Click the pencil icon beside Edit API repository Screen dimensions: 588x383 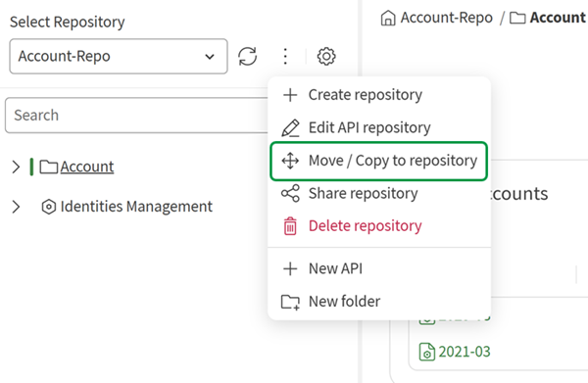290,127
